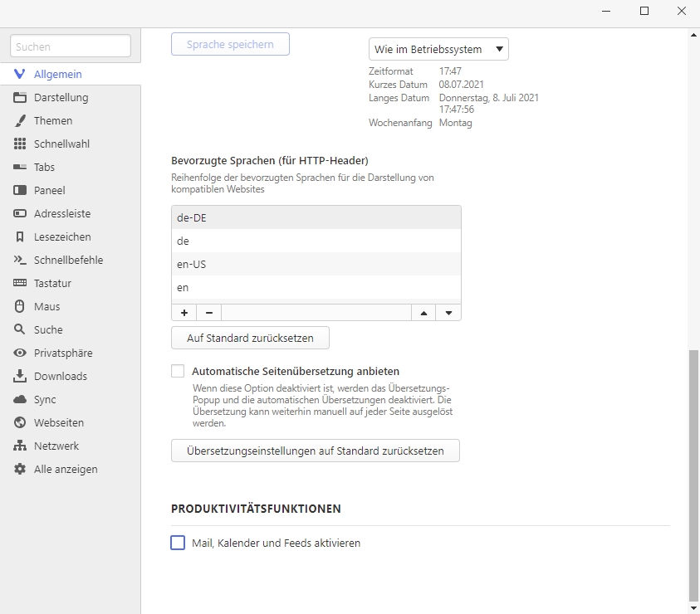This screenshot has height=614, width=700.
Task: Open the Lesezeichen settings label
Action: [62, 236]
